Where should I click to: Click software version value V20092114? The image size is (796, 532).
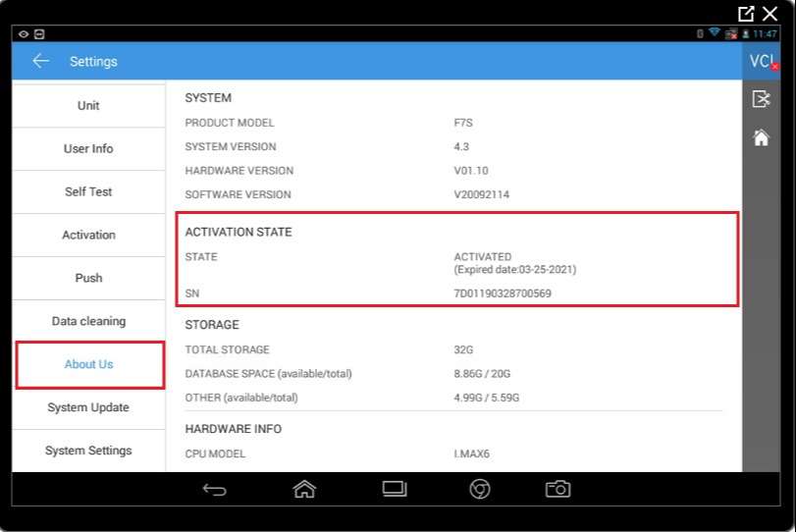(x=481, y=194)
